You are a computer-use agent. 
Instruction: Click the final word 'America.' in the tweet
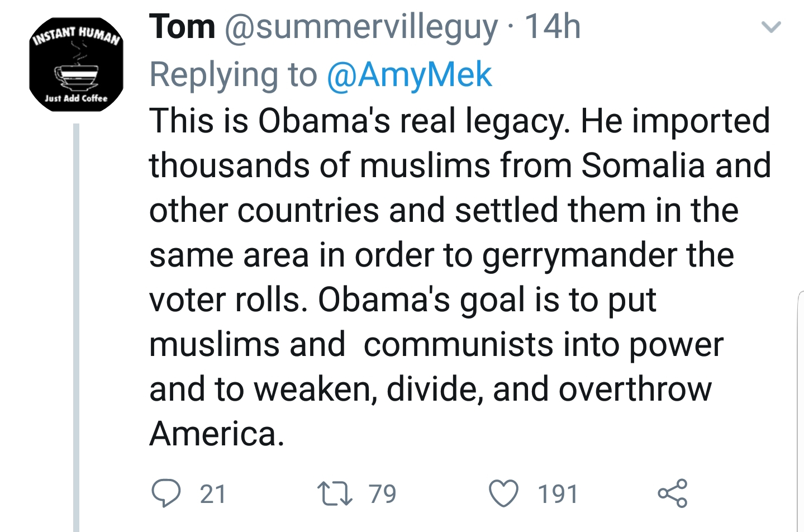(x=217, y=434)
